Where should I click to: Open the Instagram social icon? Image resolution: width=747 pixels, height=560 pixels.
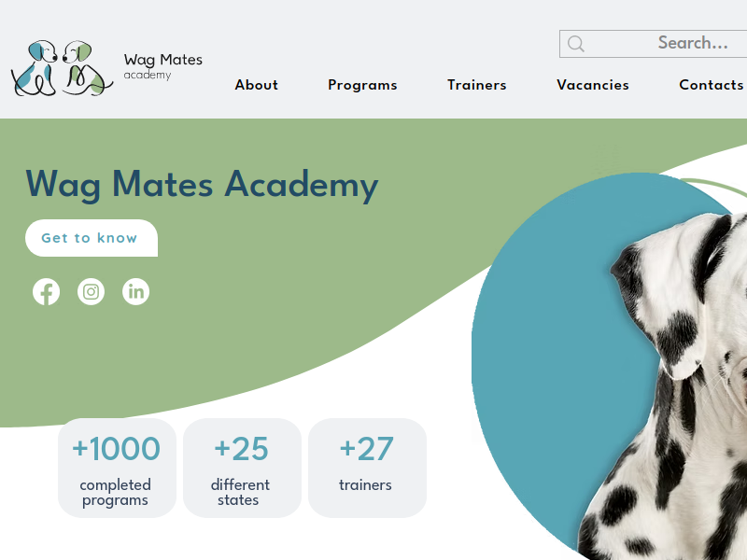pyautogui.click(x=91, y=291)
